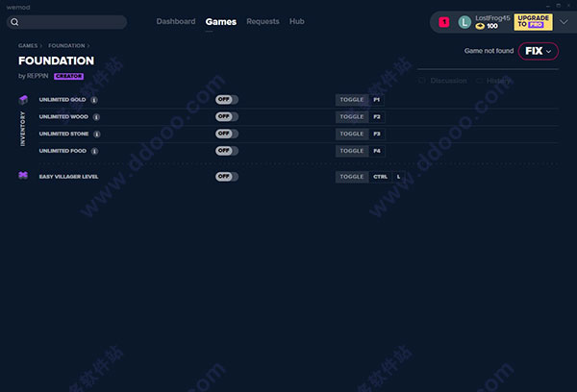Open creator REPPIN profile link

(x=38, y=76)
